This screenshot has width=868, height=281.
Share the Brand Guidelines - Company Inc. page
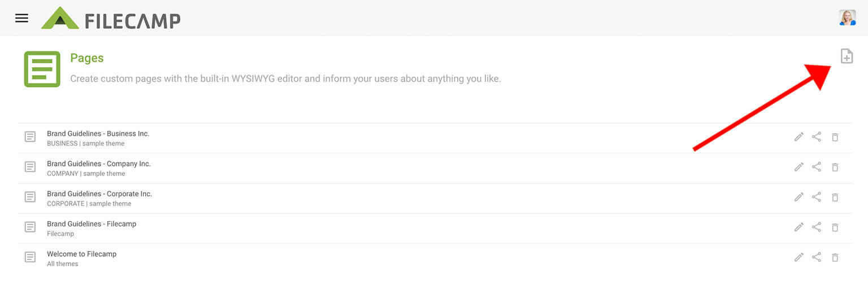(817, 167)
